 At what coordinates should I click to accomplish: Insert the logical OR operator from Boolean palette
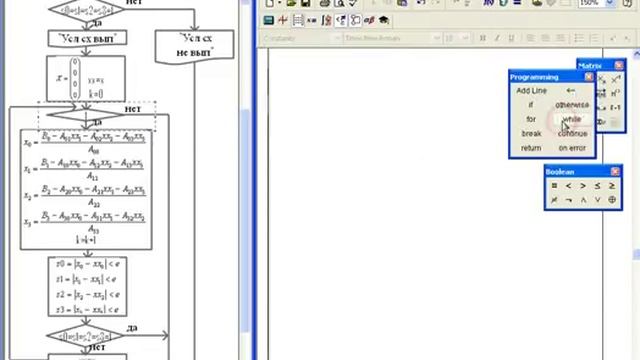(x=598, y=200)
